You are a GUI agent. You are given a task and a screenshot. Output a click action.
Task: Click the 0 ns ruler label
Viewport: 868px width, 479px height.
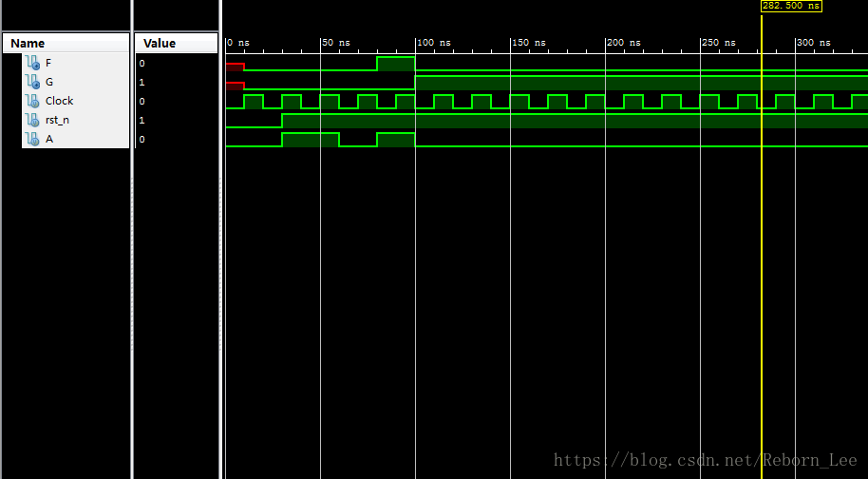click(238, 43)
